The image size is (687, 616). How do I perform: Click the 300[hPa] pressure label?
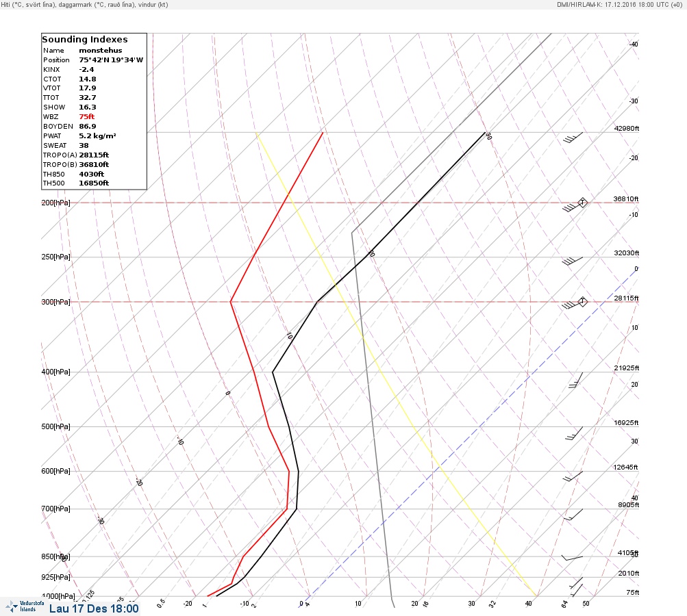tap(55, 302)
